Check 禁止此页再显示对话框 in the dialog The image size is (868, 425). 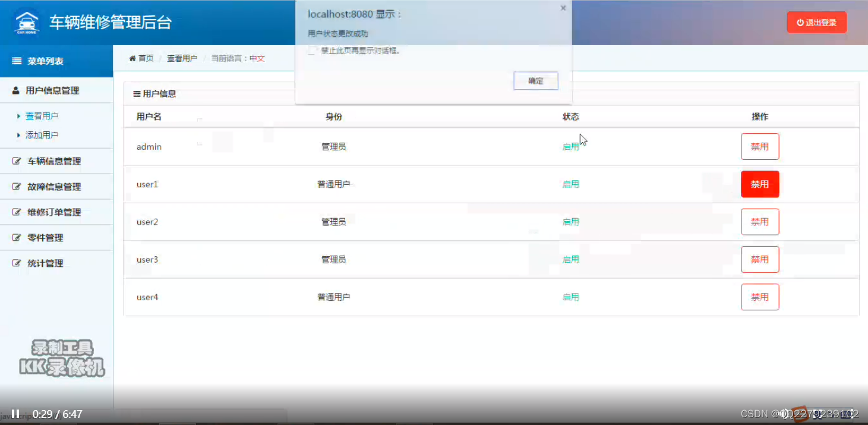312,51
